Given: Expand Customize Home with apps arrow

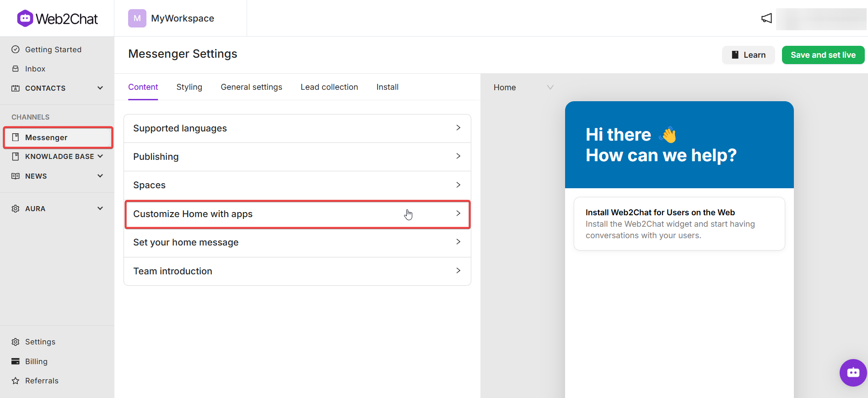Looking at the screenshot, I should pos(458,213).
